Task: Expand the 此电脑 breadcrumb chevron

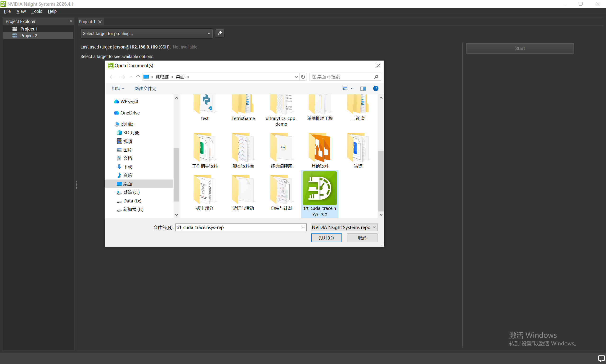Action: tap(172, 77)
